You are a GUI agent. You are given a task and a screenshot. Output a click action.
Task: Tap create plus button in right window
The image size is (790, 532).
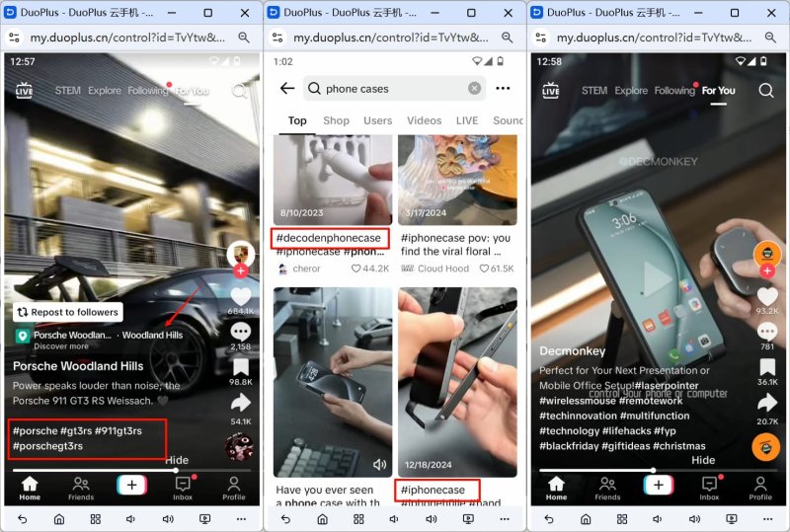click(x=659, y=486)
